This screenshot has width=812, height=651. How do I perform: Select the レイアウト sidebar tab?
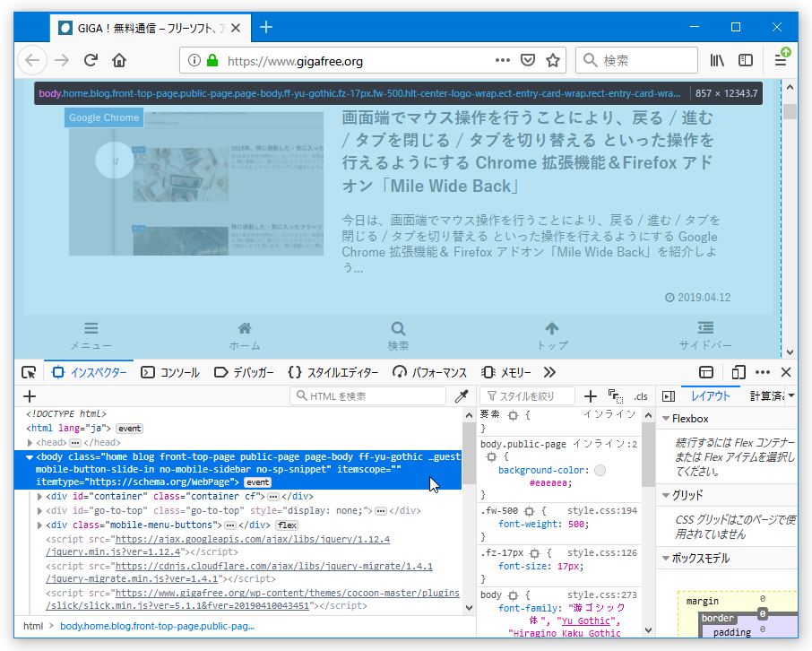tap(711, 396)
